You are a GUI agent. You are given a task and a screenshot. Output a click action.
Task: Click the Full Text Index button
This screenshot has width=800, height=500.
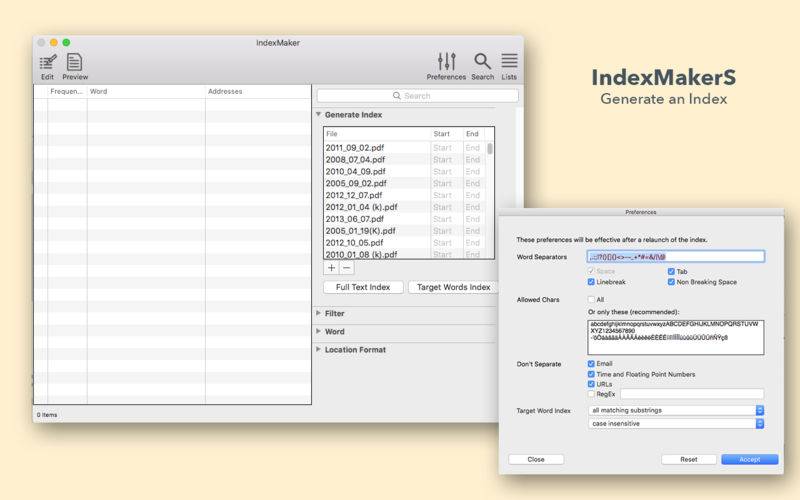pyautogui.click(x=364, y=287)
